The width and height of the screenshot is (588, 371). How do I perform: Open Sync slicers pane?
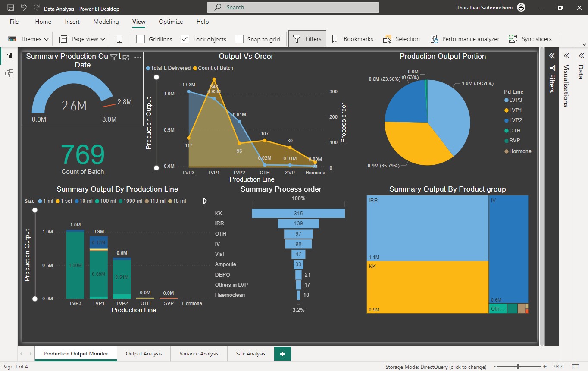[530, 39]
